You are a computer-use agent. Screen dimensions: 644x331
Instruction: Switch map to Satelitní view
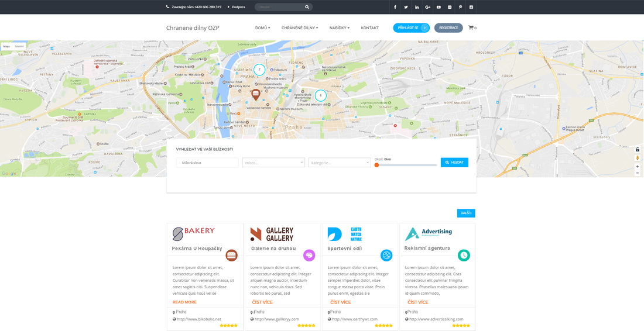click(19, 46)
